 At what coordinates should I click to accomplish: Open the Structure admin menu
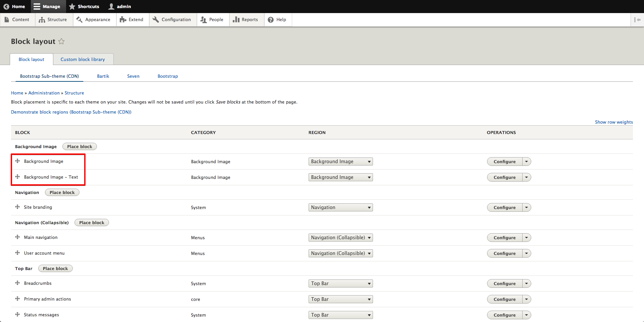(x=53, y=20)
